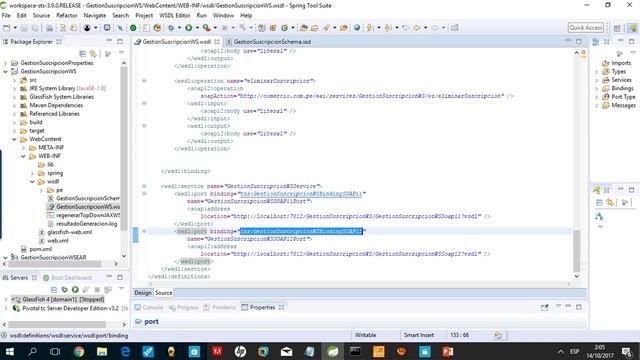640x360 pixels.
Task: Collapse the WEB-INF folder
Action: pos(23,156)
